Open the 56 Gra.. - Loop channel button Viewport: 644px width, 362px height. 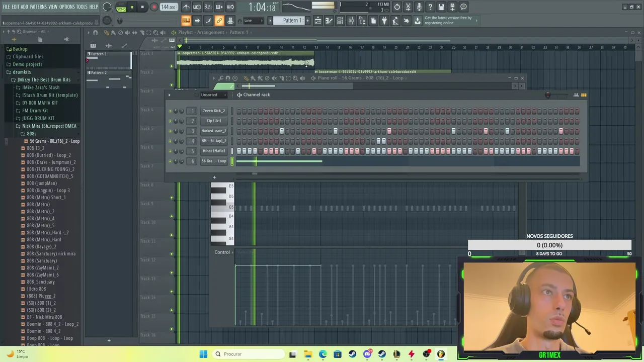click(214, 161)
